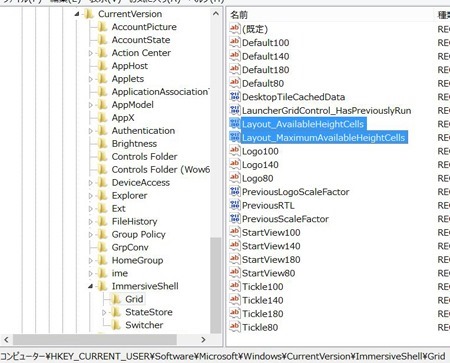Click the Grid folder icon in tree
Viewport: 450px width, 363px height.
pyautogui.click(x=116, y=299)
